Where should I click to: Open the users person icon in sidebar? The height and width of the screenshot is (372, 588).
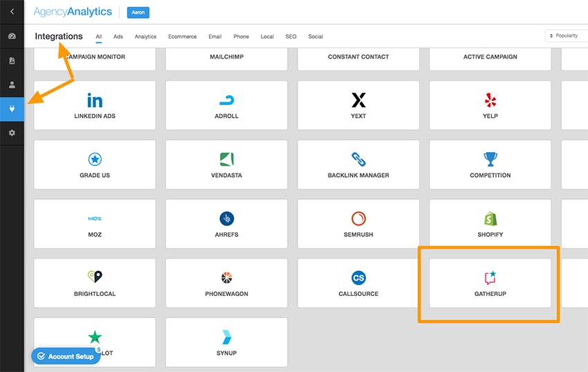[12, 85]
